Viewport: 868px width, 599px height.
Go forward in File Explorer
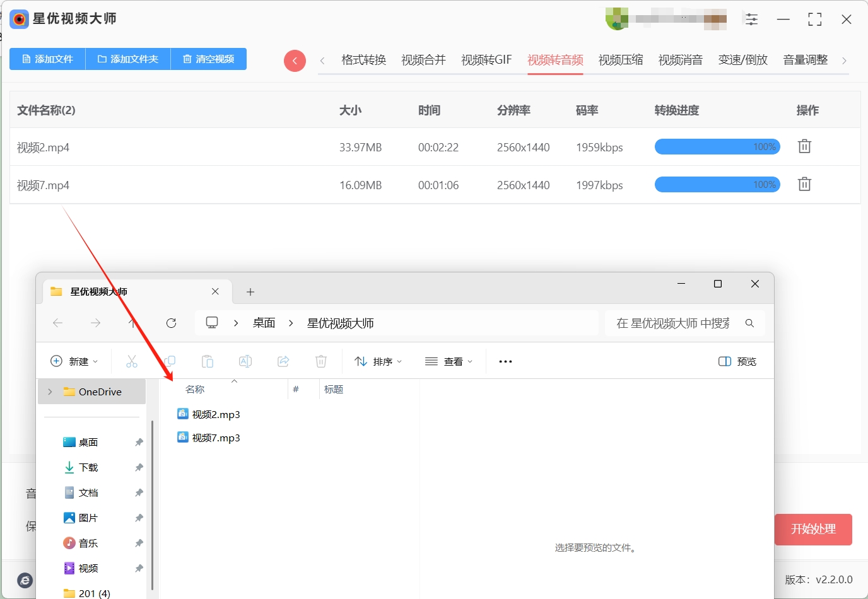click(x=95, y=323)
